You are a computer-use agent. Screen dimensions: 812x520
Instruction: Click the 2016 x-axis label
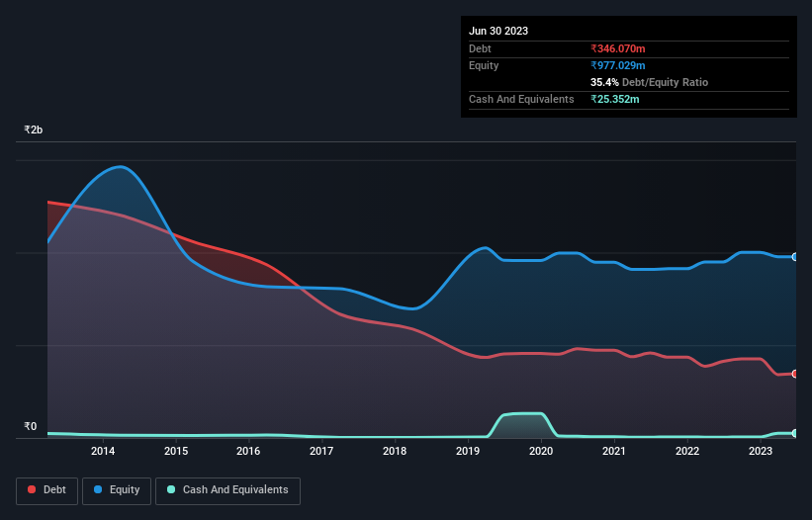click(x=248, y=451)
